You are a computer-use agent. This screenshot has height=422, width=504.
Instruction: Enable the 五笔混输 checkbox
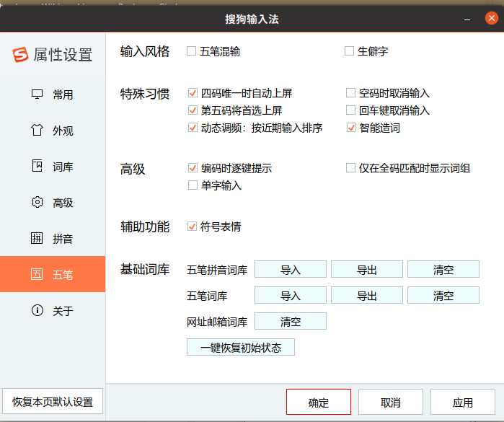[x=192, y=51]
